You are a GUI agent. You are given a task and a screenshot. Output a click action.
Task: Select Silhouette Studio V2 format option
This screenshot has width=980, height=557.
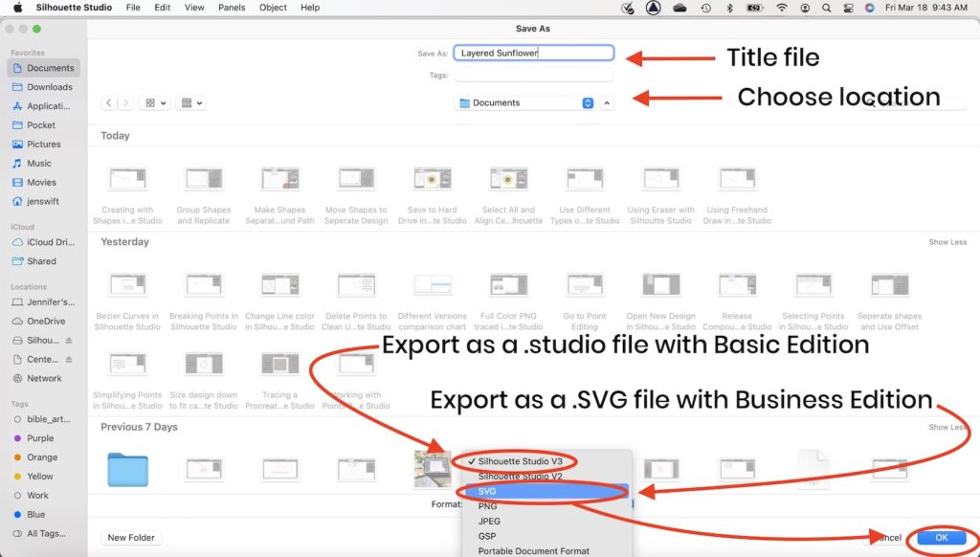[x=546, y=477]
